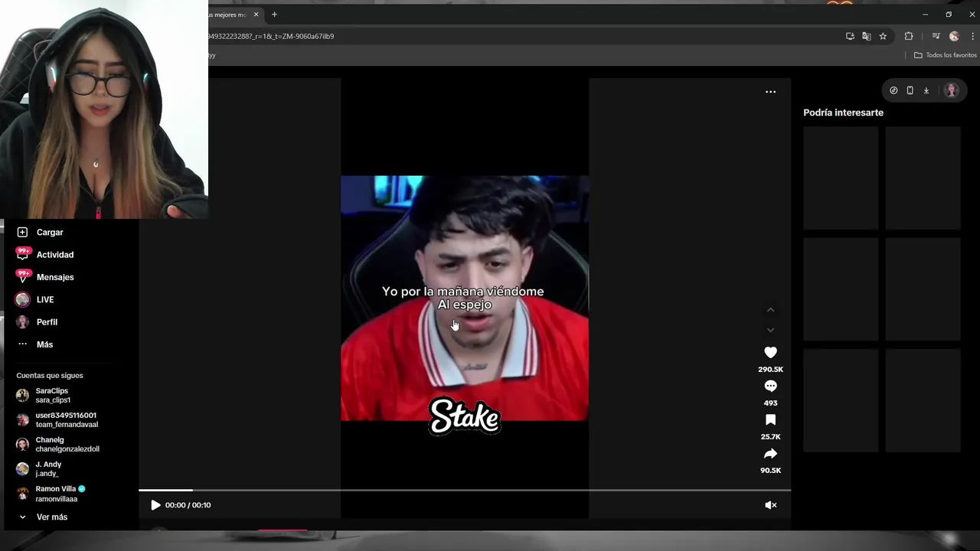The height and width of the screenshot is (551, 980).
Task: Click the 00:00 / 00:10 time display
Action: click(188, 505)
